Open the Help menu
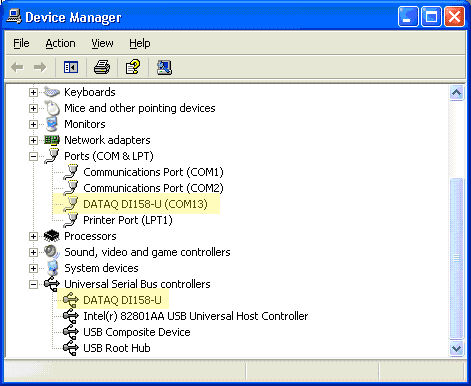The height and width of the screenshot is (386, 471). [140, 43]
